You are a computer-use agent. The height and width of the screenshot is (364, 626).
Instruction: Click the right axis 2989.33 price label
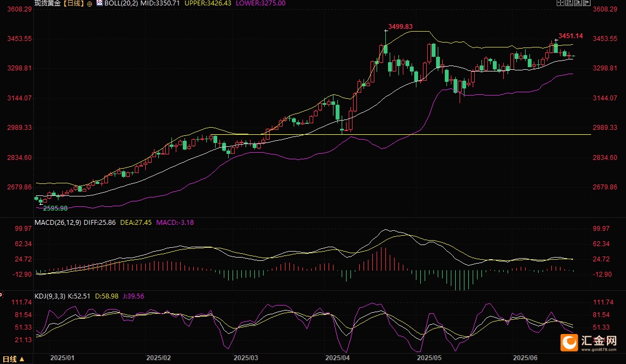click(605, 128)
